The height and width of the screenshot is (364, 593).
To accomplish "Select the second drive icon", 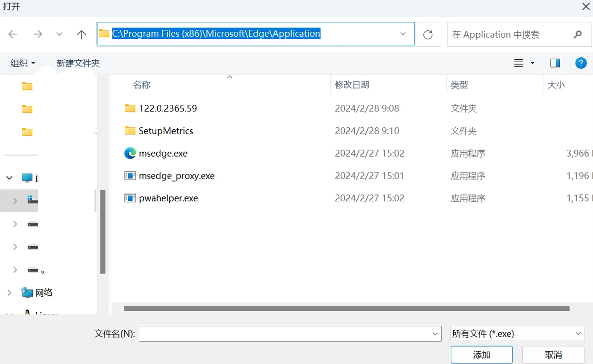I will point(33,224).
